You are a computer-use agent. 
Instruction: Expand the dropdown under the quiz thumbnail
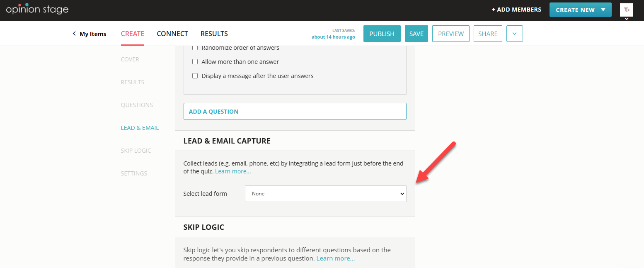point(626,18)
